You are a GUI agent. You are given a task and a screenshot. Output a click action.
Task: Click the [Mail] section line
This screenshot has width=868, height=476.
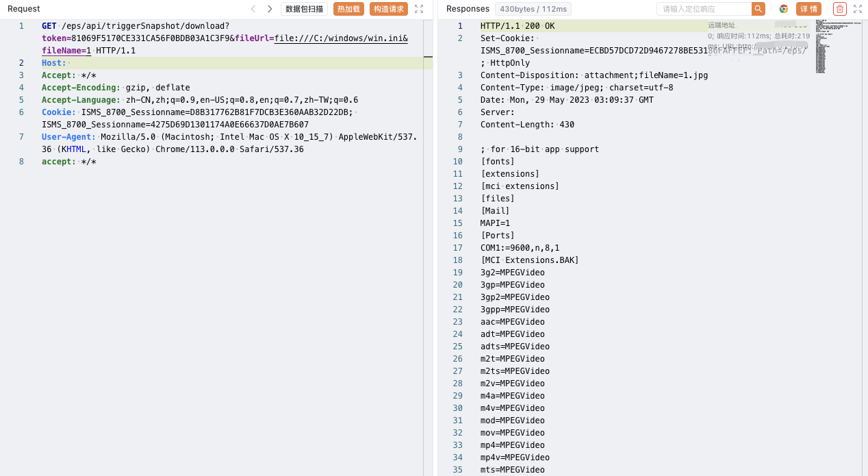pos(495,211)
